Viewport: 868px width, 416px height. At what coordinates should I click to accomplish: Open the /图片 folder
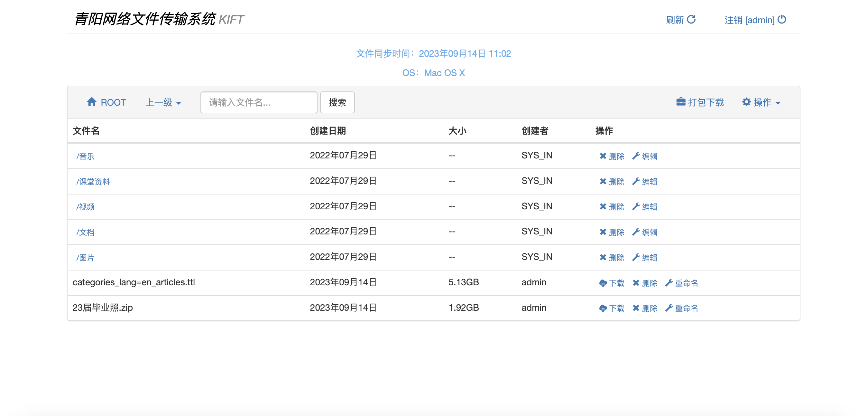(x=85, y=258)
